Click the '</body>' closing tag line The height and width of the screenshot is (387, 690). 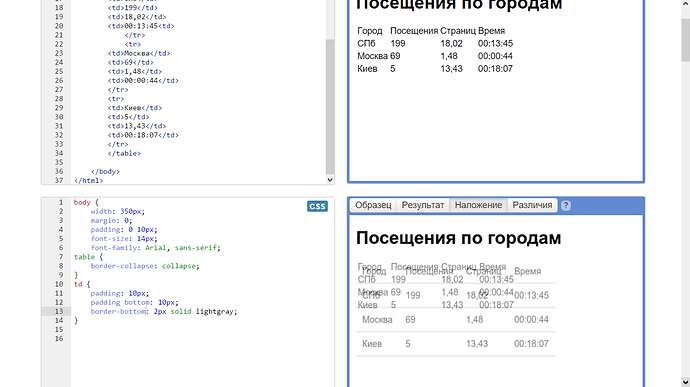point(105,171)
